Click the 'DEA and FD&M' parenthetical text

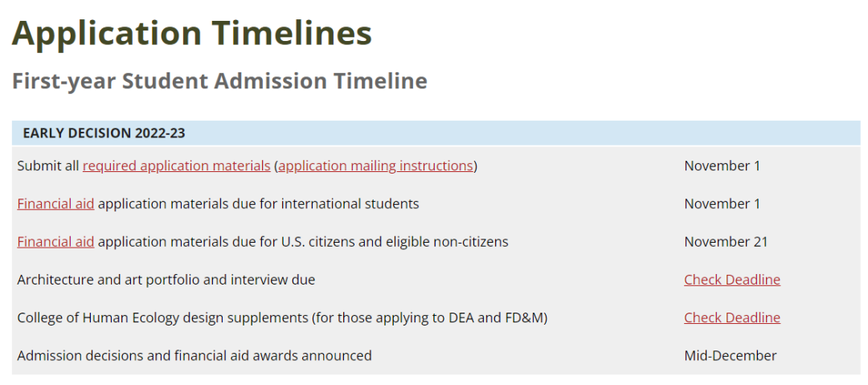498,317
